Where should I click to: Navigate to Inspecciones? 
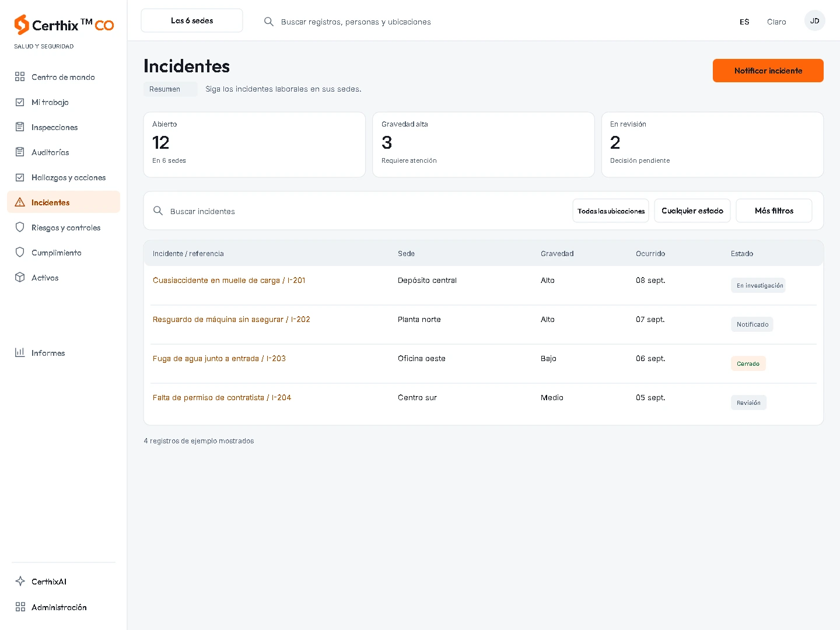(x=64, y=127)
